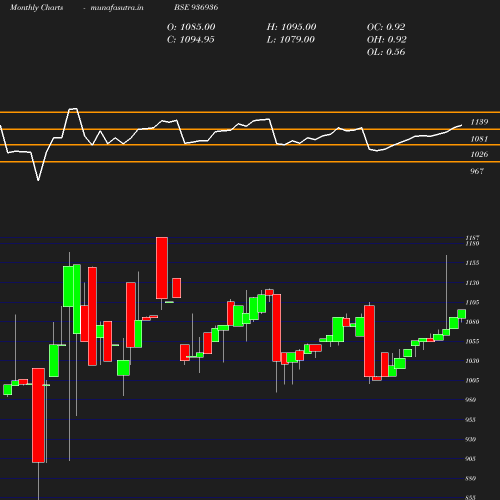Select the price axis label "1030"
Image resolution: width=500 pixels, height=500 pixels.
pos(472,361)
